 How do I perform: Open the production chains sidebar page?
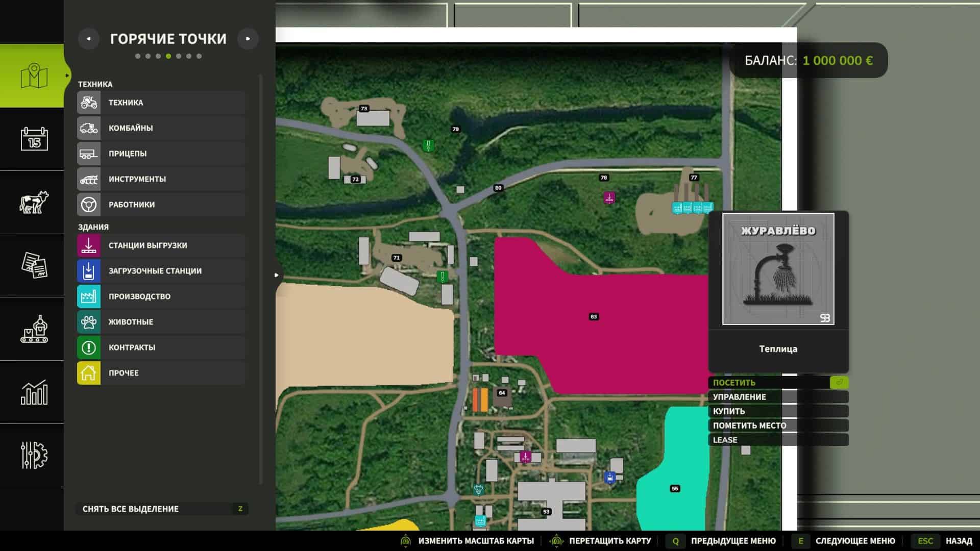point(34,329)
